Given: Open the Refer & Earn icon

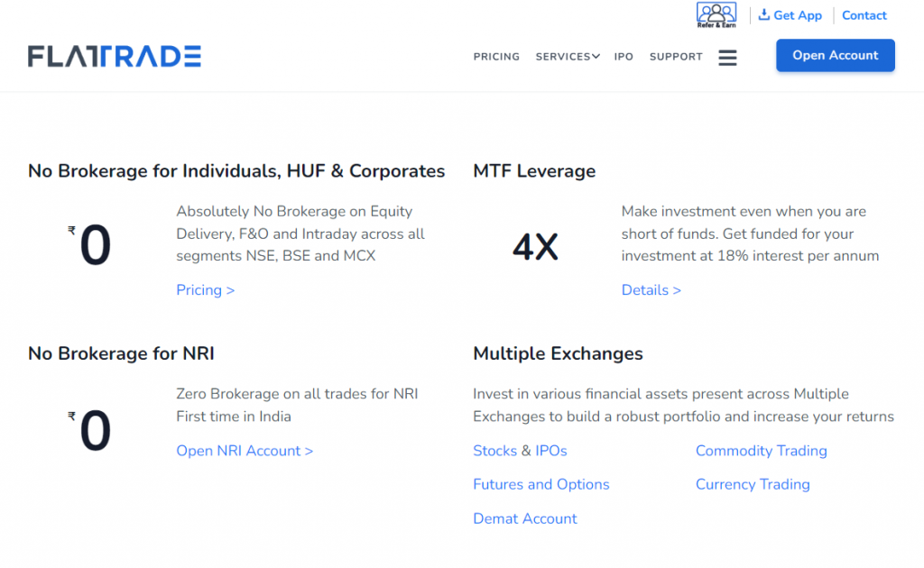Looking at the screenshot, I should 716,15.
